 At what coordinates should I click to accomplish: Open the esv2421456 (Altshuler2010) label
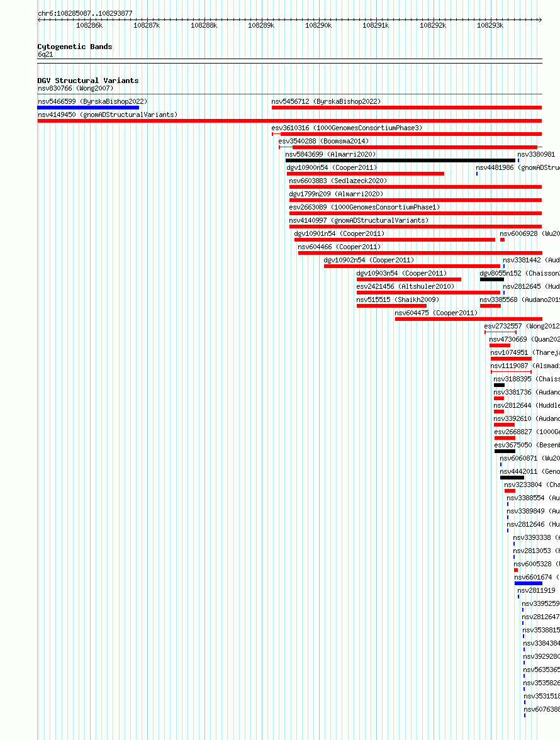click(x=405, y=286)
